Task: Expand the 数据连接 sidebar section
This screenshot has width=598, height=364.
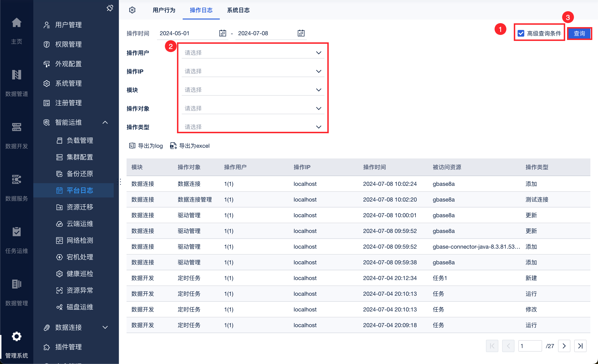Action: click(x=105, y=327)
